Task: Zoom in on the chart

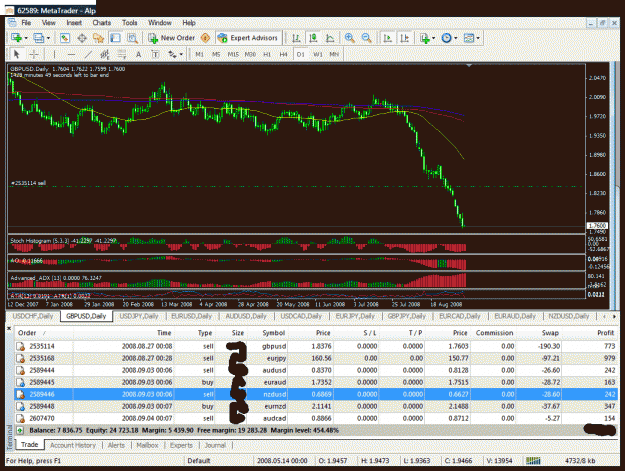Action: [350, 38]
